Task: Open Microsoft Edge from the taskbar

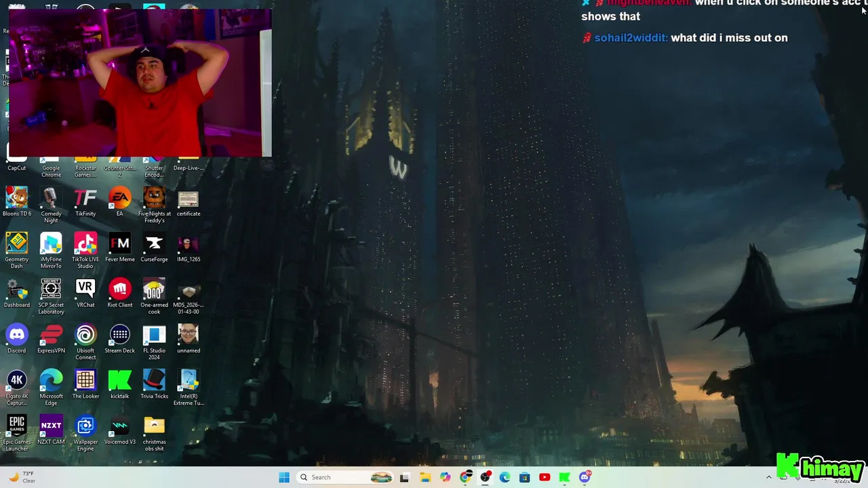Action: coord(505,477)
